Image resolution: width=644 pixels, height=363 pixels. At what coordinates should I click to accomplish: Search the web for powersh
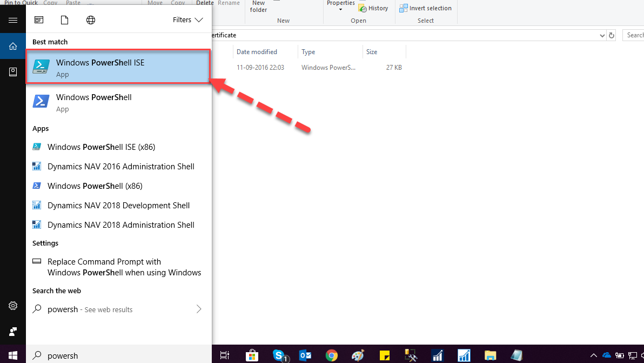(118, 309)
